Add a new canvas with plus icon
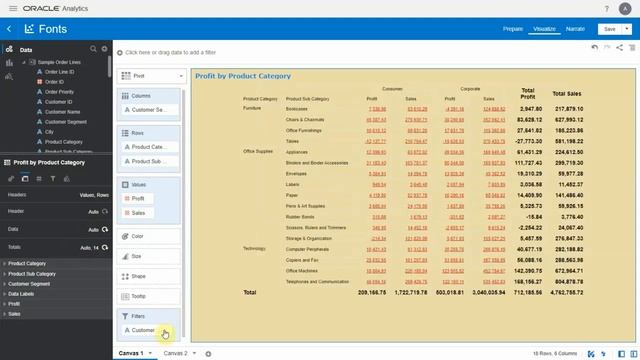Image resolution: width=640 pixels, height=360 pixels. (208, 354)
